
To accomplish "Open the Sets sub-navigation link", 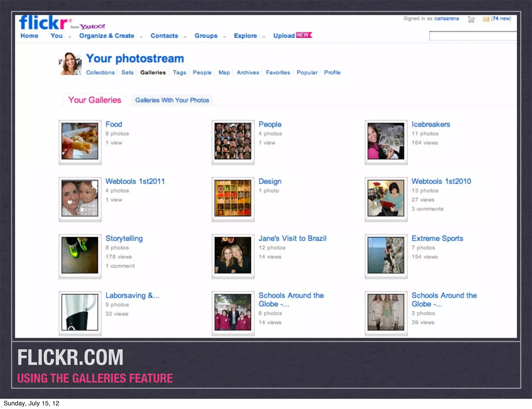I will tap(128, 72).
